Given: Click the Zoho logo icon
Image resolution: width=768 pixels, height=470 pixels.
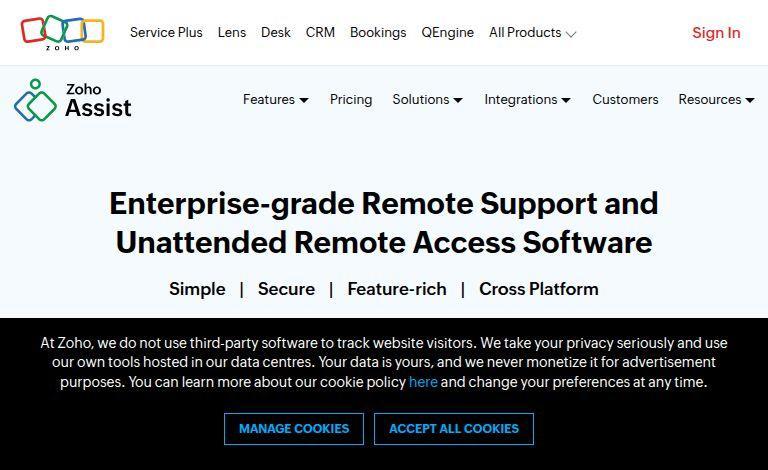Looking at the screenshot, I should [x=62, y=32].
